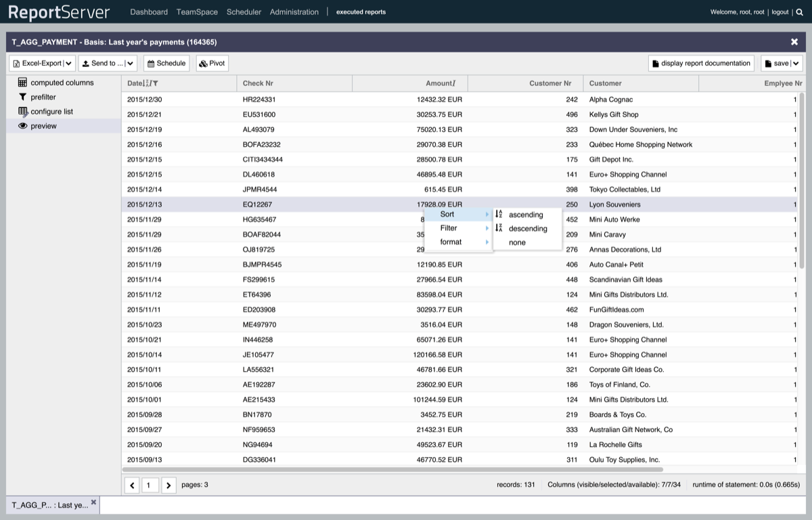Viewport: 812px width, 520px height.
Task: Select ascending sort order
Action: click(x=527, y=215)
